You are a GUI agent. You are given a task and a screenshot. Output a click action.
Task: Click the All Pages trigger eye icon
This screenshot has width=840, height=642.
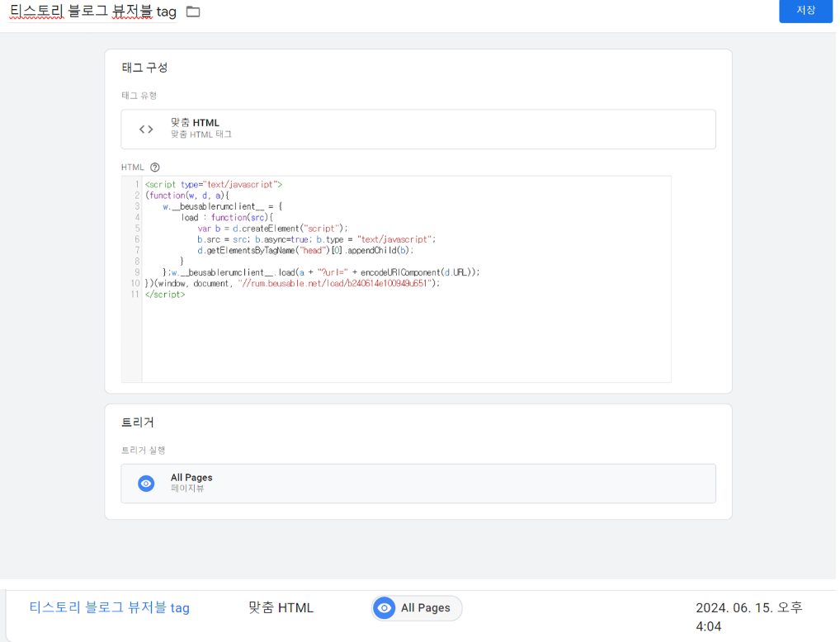[x=146, y=484]
